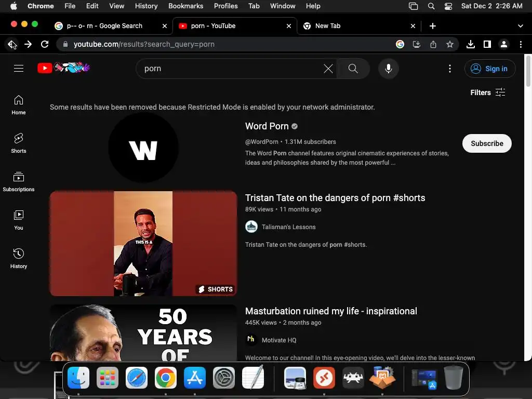This screenshot has width=532, height=399.
Task: Open Spotlight search in the menu bar
Action: pyautogui.click(x=431, y=6)
